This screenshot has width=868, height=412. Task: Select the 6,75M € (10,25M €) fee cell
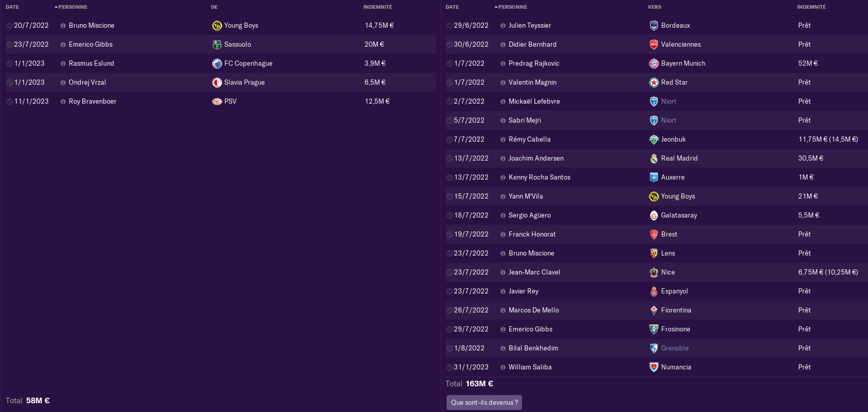pyautogui.click(x=828, y=272)
